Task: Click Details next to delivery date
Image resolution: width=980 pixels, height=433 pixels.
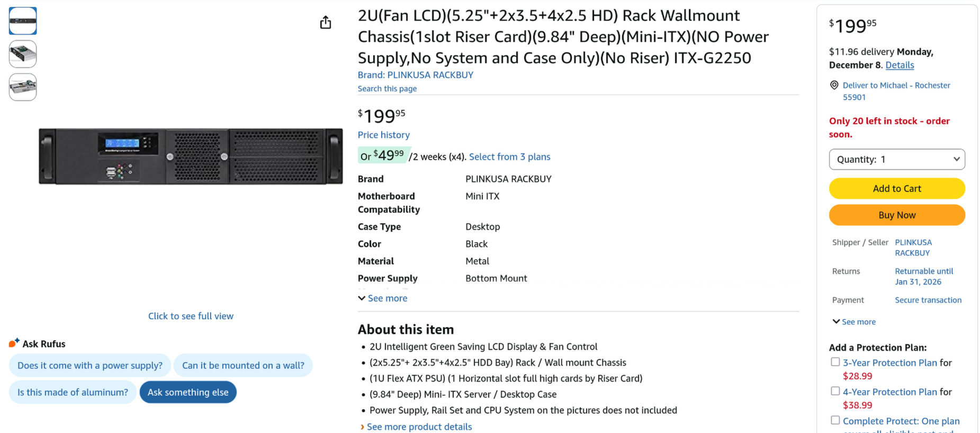Action: [x=900, y=65]
